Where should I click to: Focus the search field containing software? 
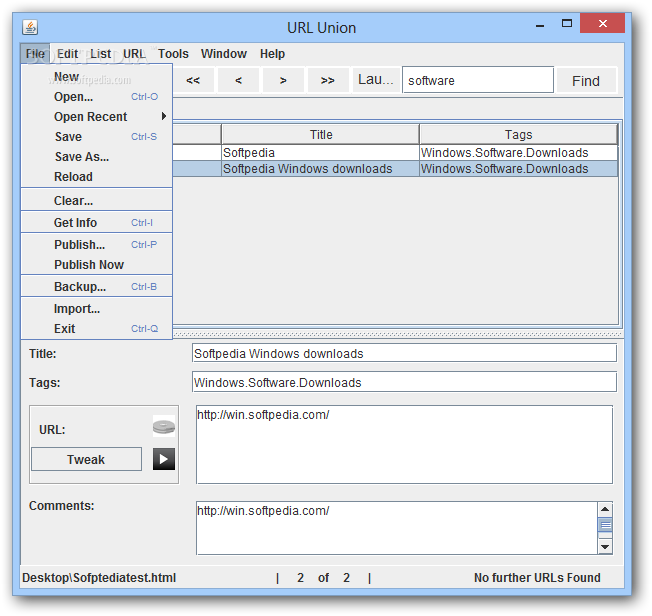[478, 80]
